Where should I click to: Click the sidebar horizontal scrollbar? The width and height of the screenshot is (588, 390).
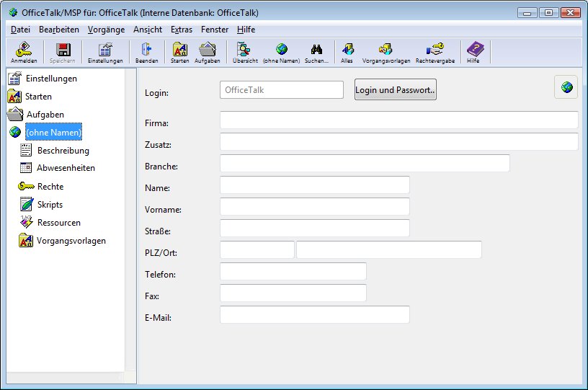tap(66, 378)
